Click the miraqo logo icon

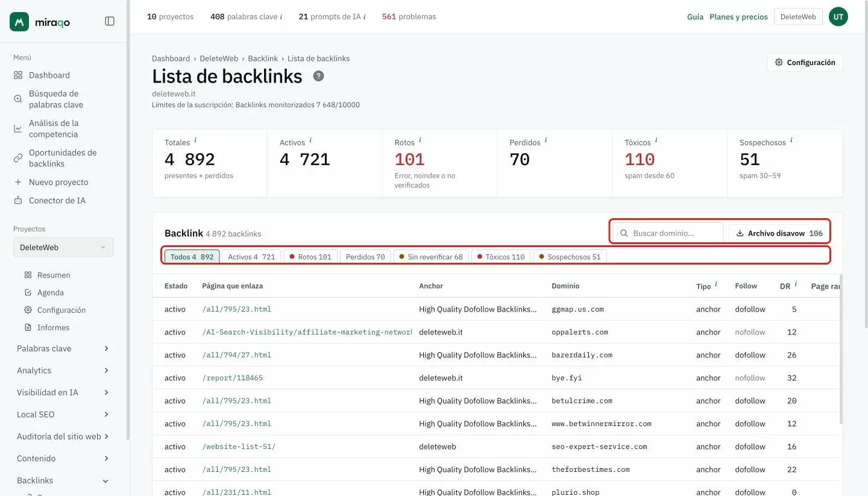pos(19,21)
